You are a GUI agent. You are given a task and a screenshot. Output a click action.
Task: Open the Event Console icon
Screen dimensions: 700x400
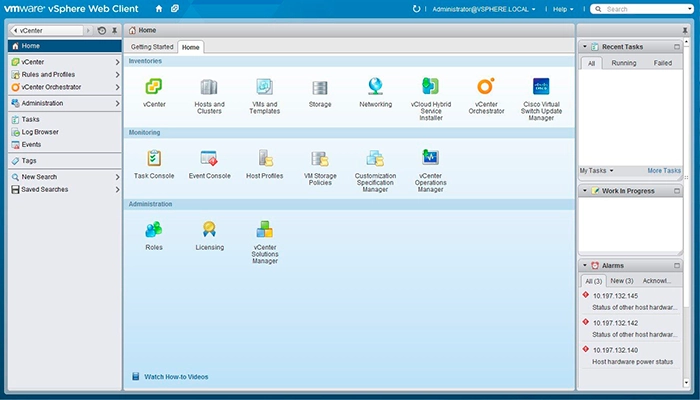click(x=209, y=158)
